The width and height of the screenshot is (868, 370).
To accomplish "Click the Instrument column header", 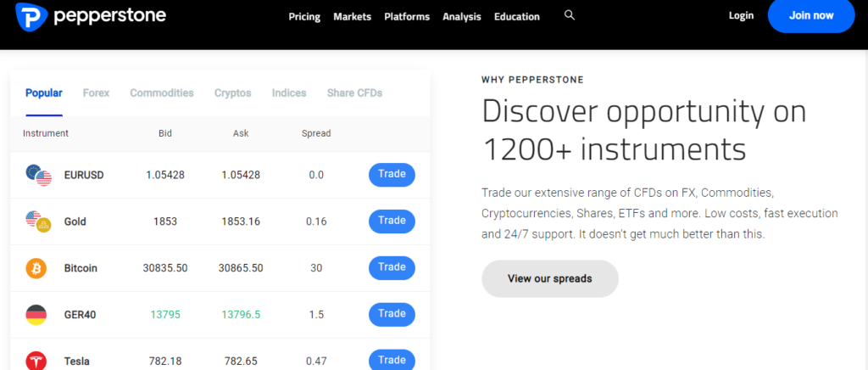I will coord(46,133).
